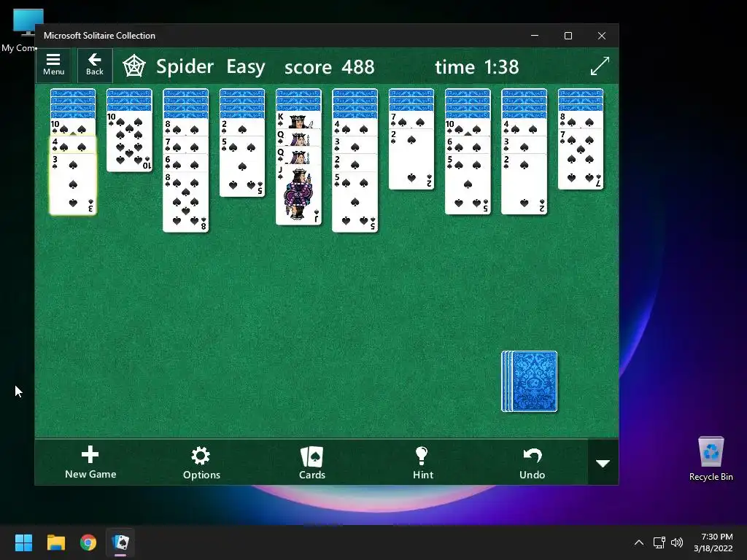Collapse the bottom toolbar with the down arrow
747x560 pixels.
[x=603, y=463]
